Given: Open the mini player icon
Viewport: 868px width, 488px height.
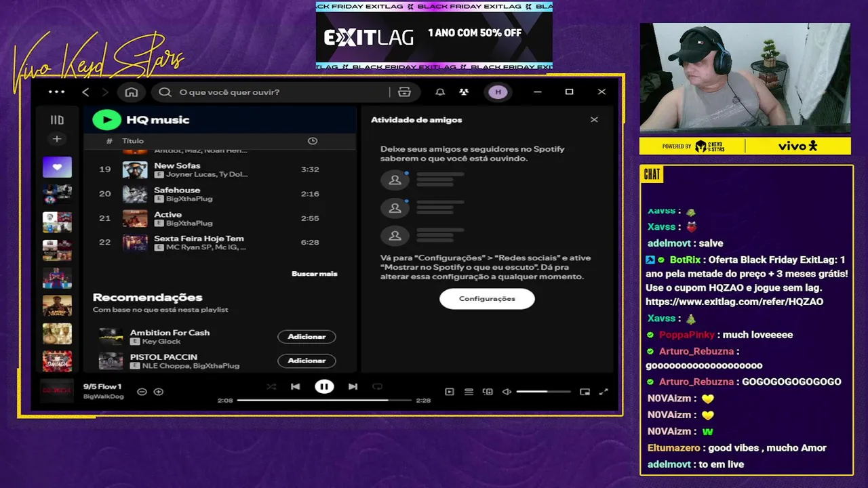Looking at the screenshot, I should [x=585, y=392].
